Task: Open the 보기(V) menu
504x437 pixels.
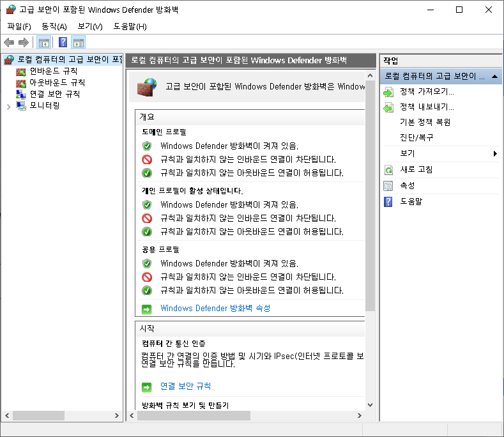Action: click(x=90, y=26)
